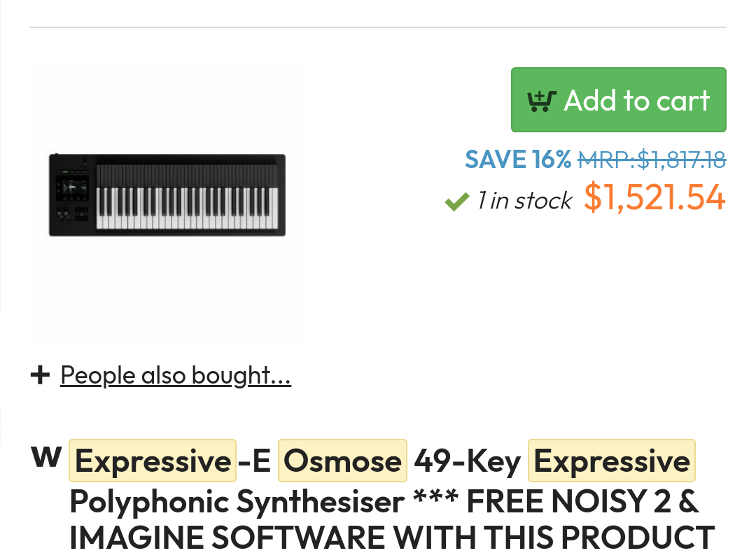This screenshot has width=756, height=560.
Task: Click the orange $1,521.54 price
Action: tap(654, 197)
